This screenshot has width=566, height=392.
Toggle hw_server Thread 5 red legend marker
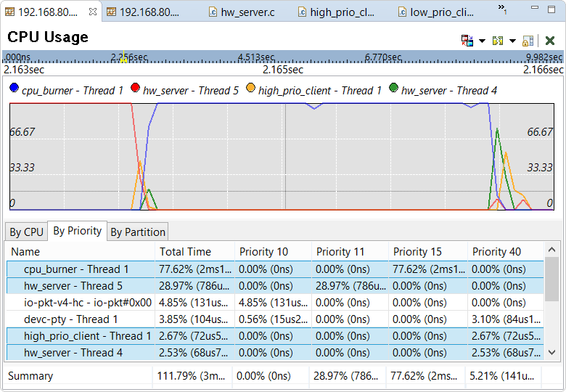(x=135, y=89)
